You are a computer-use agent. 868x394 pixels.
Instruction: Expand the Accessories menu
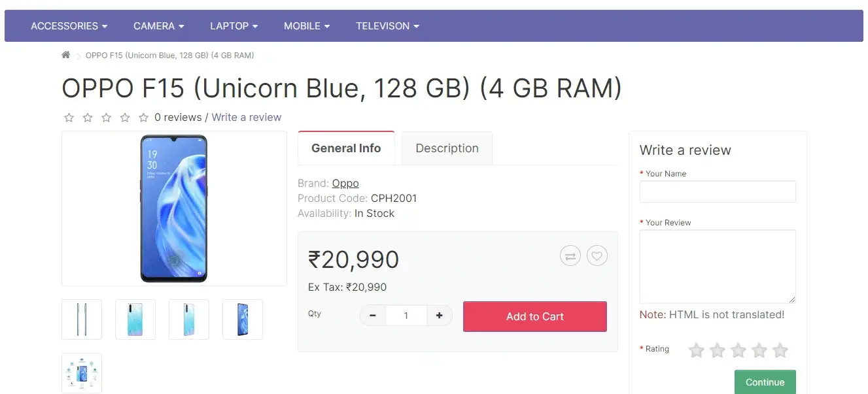pyautogui.click(x=69, y=26)
